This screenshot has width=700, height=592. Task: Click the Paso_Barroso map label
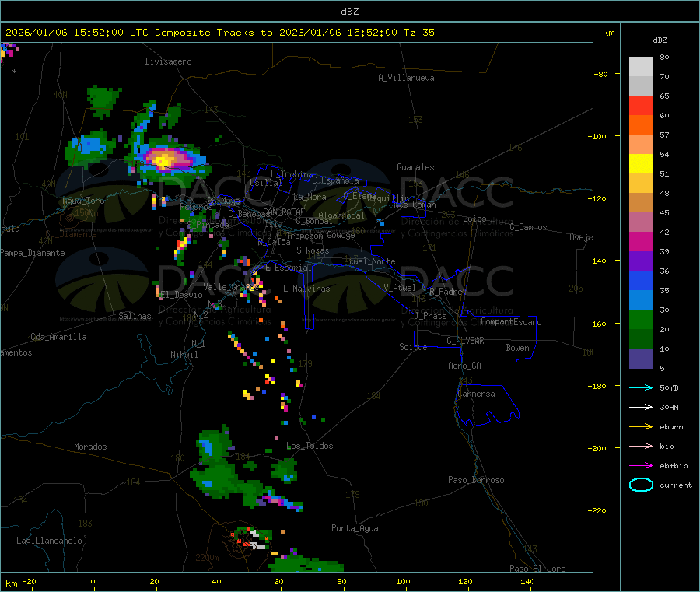pos(476,480)
